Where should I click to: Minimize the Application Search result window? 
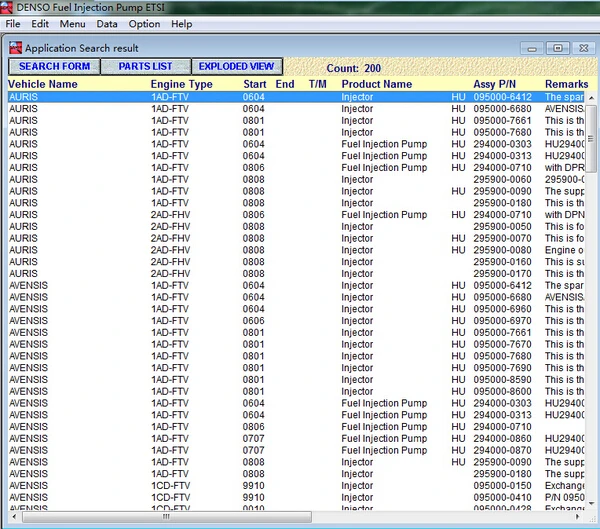(x=532, y=49)
